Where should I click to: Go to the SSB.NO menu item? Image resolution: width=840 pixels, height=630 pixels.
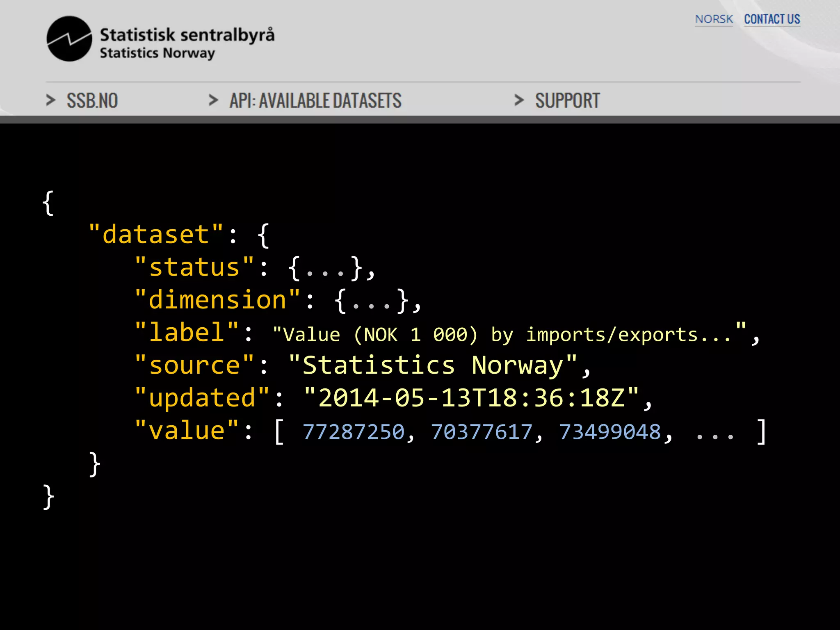(92, 100)
